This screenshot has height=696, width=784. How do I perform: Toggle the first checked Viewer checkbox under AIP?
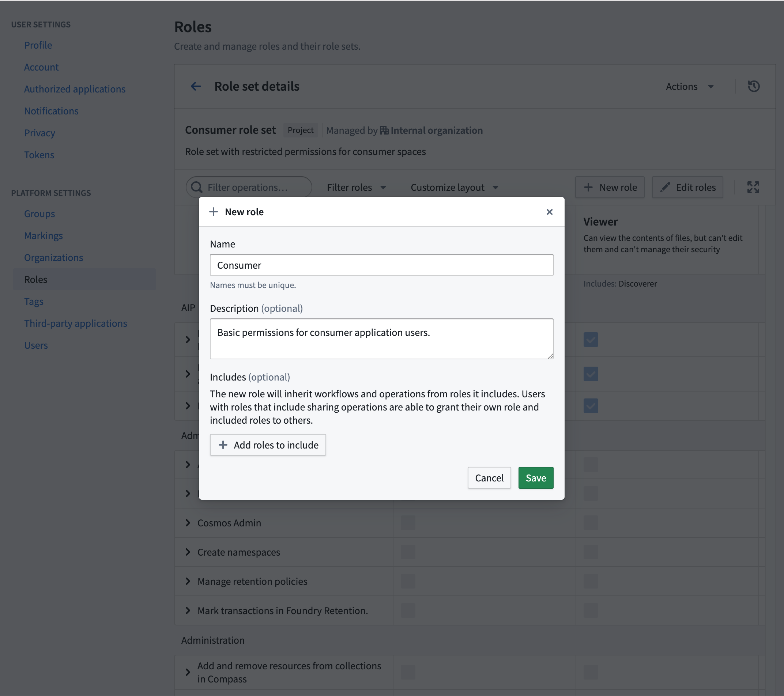(591, 339)
